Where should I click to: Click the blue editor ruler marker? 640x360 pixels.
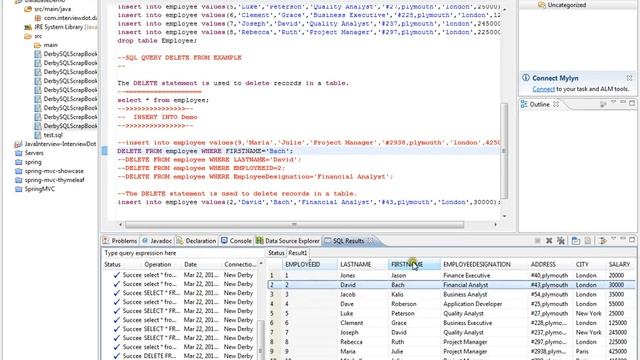tap(105, 151)
